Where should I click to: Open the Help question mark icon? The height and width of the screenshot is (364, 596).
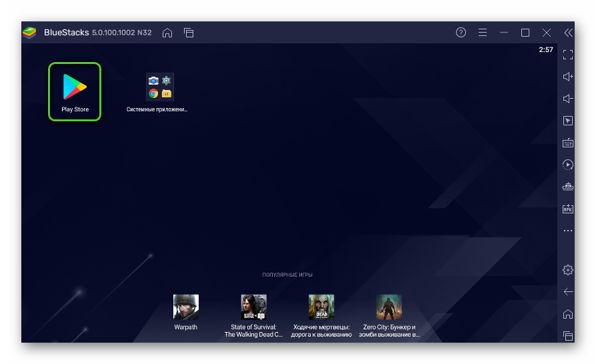point(461,33)
